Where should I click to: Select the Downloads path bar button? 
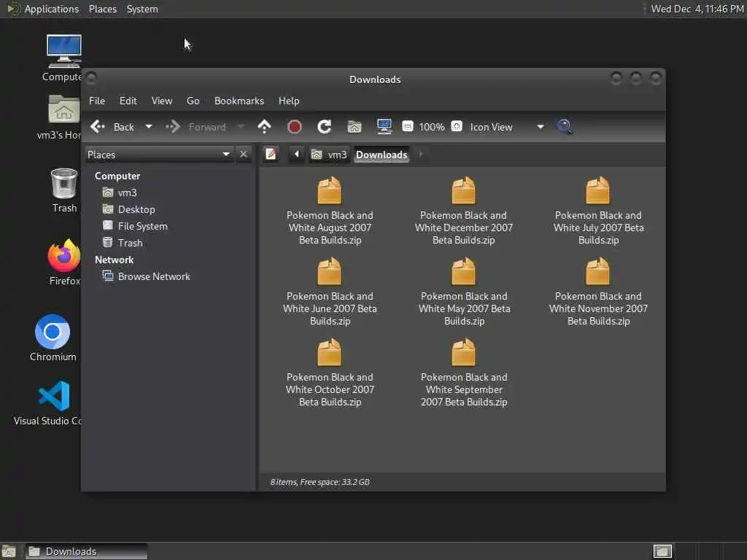click(382, 155)
